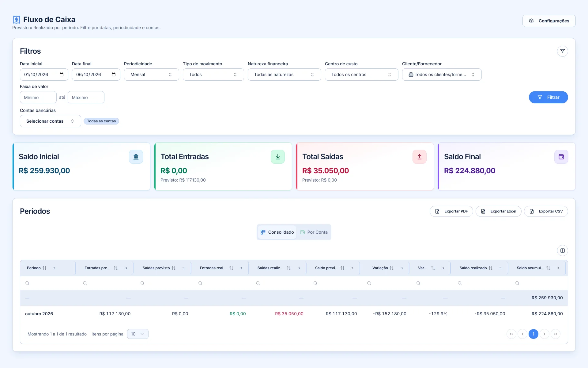Switch to the Consolidado view tab
Viewport: 588px width, 368px height.
pos(277,232)
